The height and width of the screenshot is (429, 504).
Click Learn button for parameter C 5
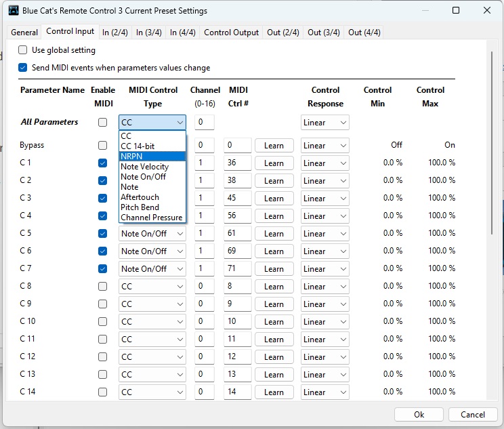coord(274,234)
